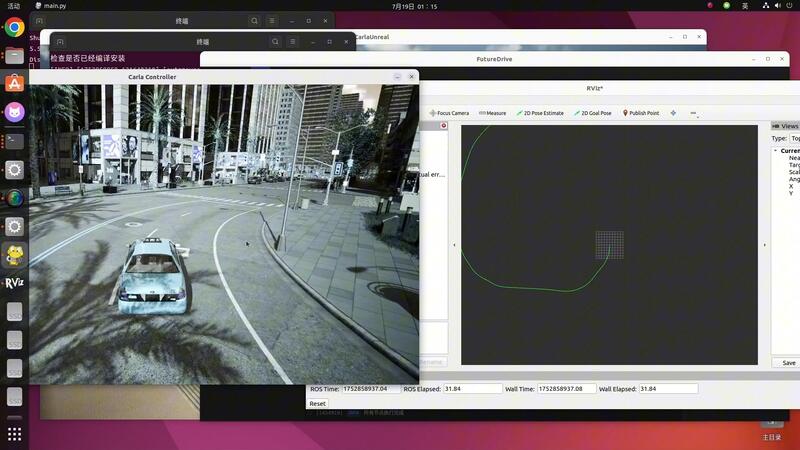This screenshot has height=450, width=800.
Task: Select the Focus Camera tool
Action: [449, 113]
